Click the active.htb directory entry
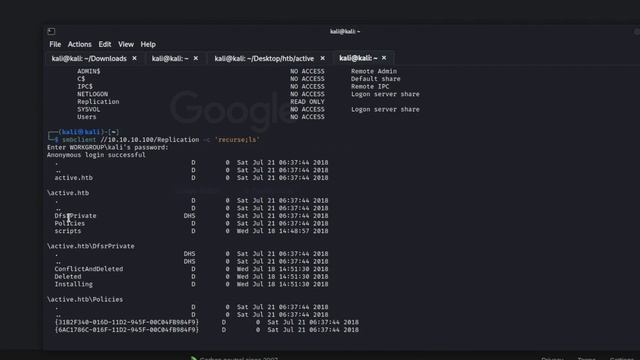The image size is (640, 360). pyautogui.click(x=73, y=178)
